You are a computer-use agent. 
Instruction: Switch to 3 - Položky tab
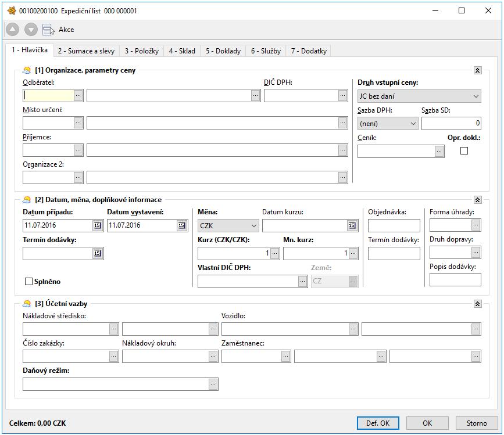142,51
